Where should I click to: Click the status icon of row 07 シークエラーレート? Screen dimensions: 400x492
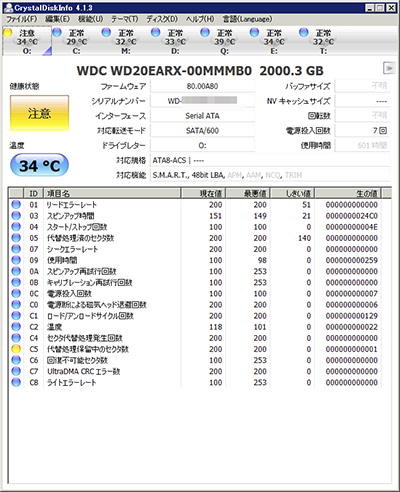pos(16,249)
